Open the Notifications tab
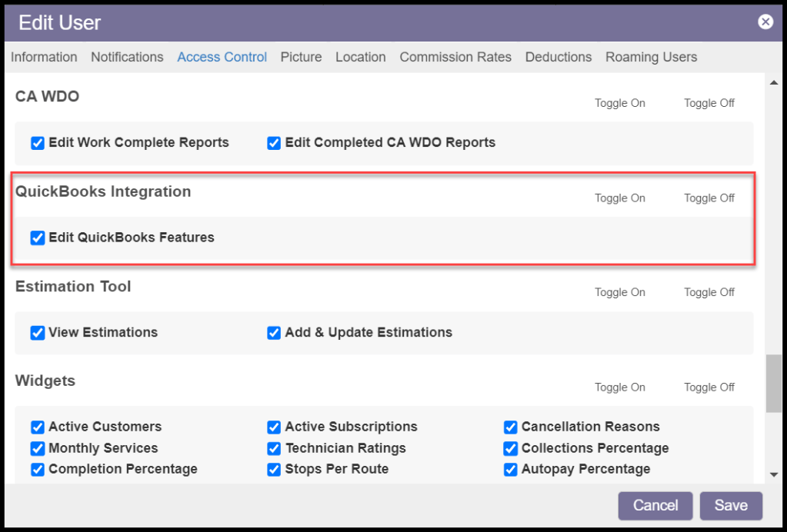The height and width of the screenshot is (532, 787). pyautogui.click(x=127, y=57)
